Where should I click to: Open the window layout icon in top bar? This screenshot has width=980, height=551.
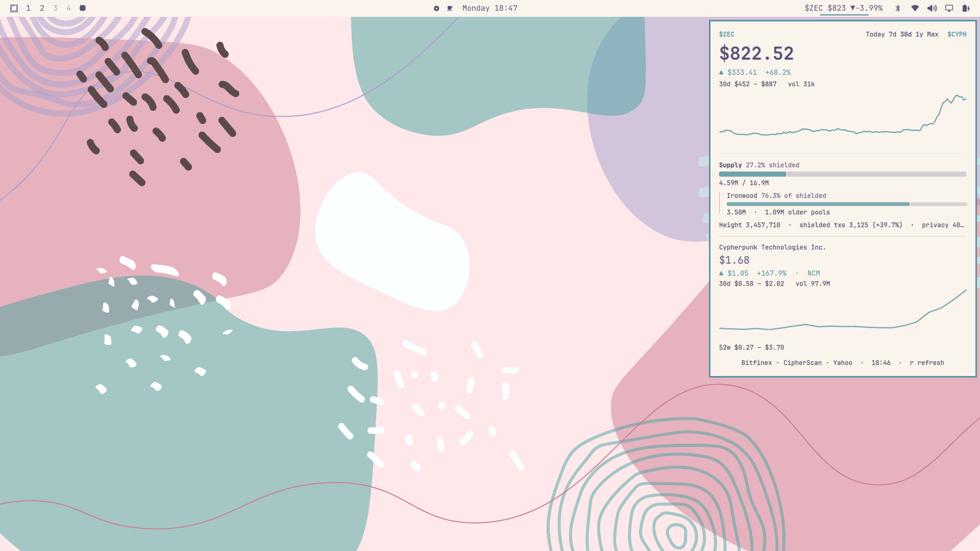(x=14, y=8)
